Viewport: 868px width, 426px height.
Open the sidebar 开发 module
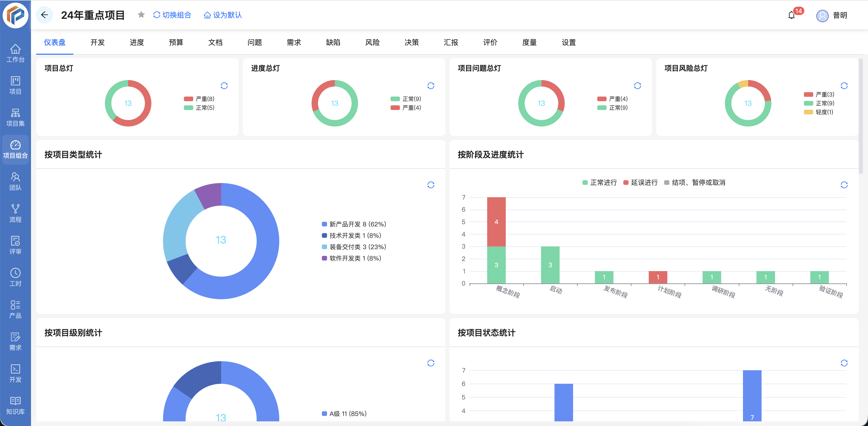pos(16,374)
